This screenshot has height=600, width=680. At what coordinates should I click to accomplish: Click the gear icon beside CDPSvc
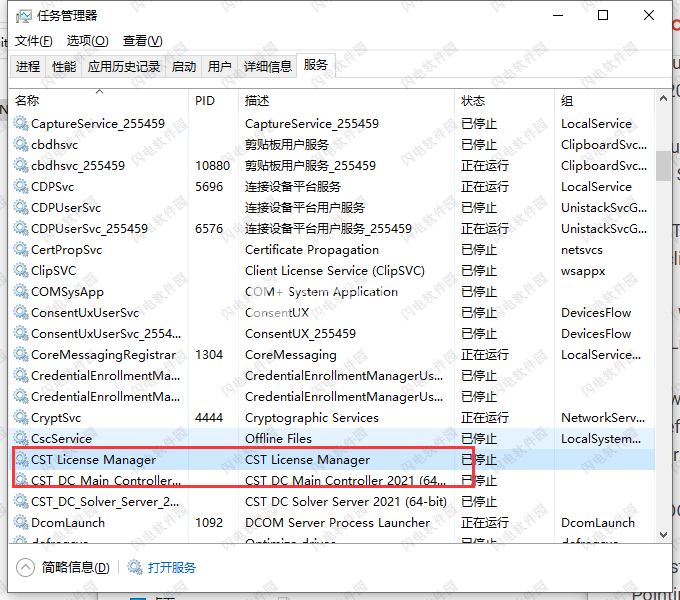[21, 186]
